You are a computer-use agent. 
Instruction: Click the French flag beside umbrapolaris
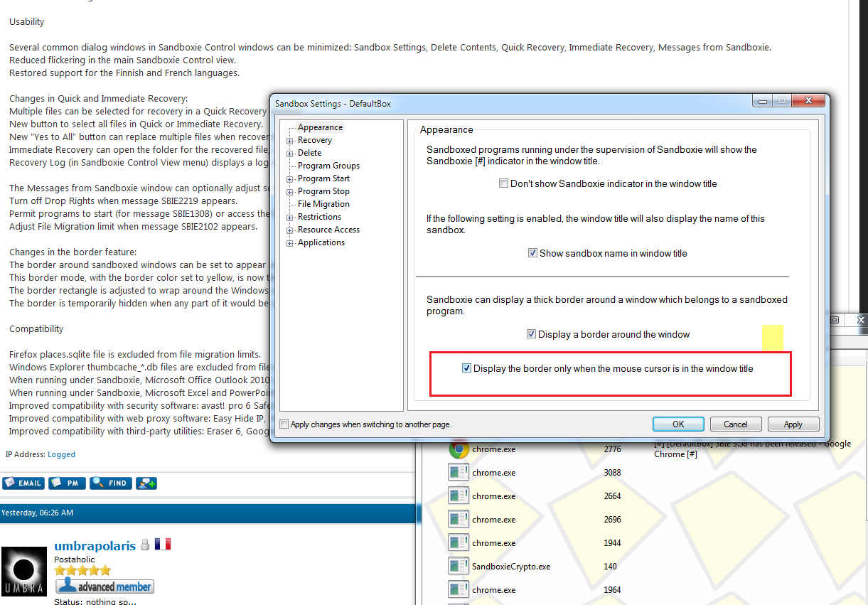click(163, 545)
